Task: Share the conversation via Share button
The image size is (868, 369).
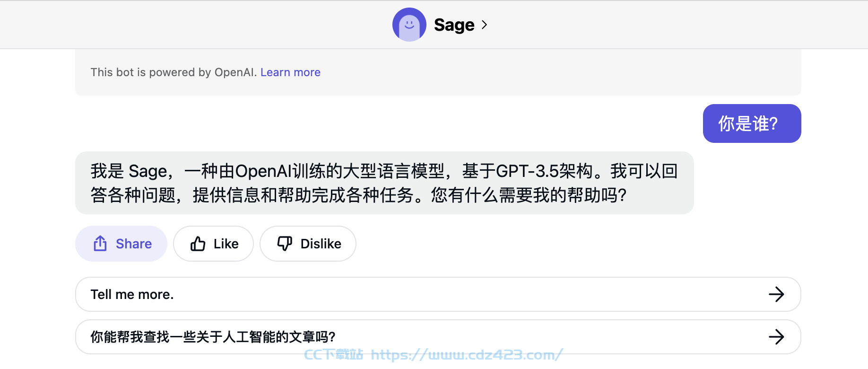Action: [121, 244]
